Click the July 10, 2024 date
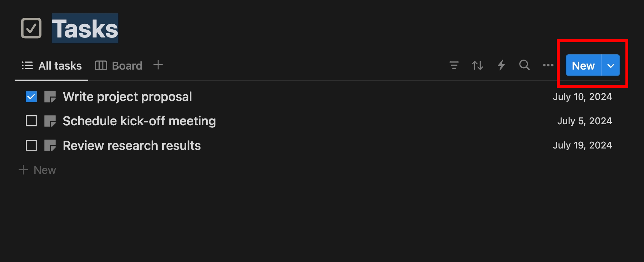Screen dimensions: 644x262 coord(582,97)
